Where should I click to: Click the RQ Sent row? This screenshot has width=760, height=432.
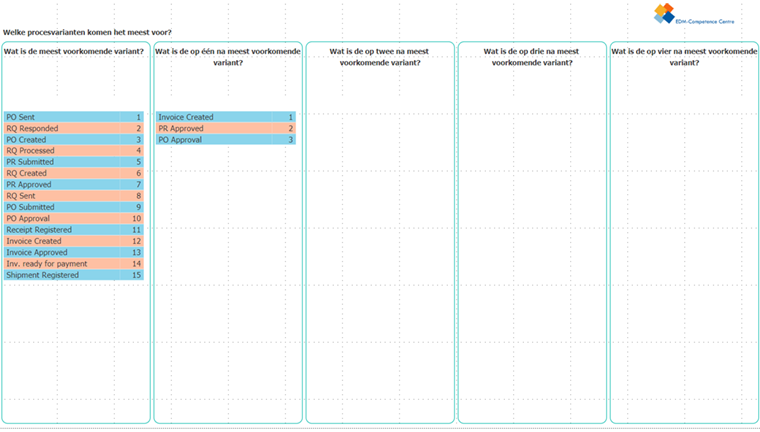[x=73, y=196]
